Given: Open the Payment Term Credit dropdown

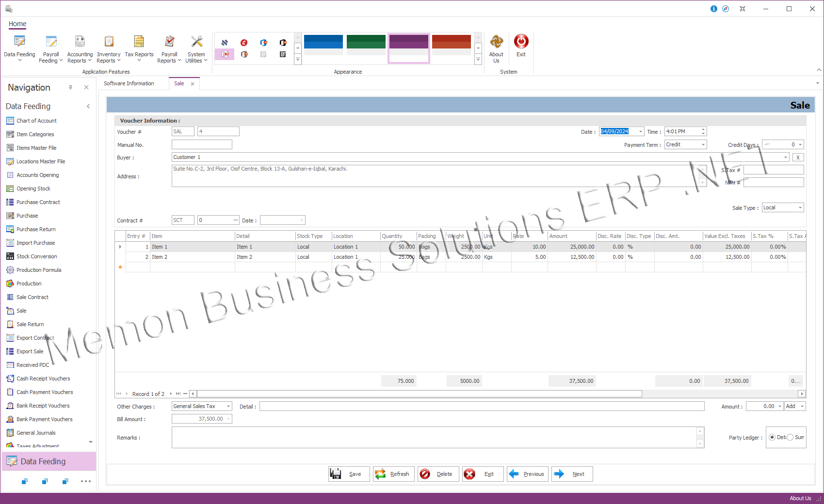Looking at the screenshot, I should click(703, 144).
